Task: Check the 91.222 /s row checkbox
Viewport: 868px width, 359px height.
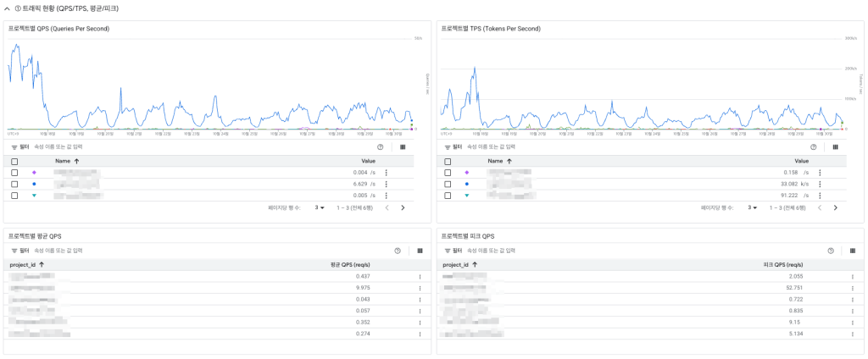Action: coord(448,196)
